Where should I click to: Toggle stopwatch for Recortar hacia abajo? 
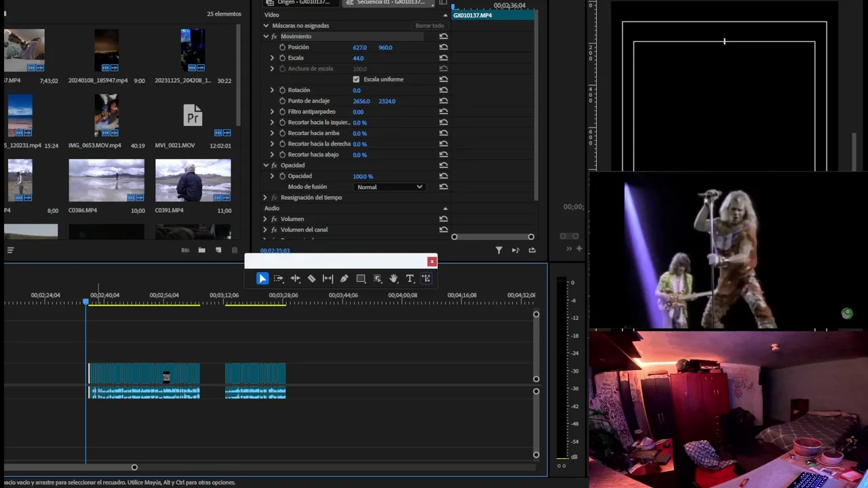(x=282, y=155)
